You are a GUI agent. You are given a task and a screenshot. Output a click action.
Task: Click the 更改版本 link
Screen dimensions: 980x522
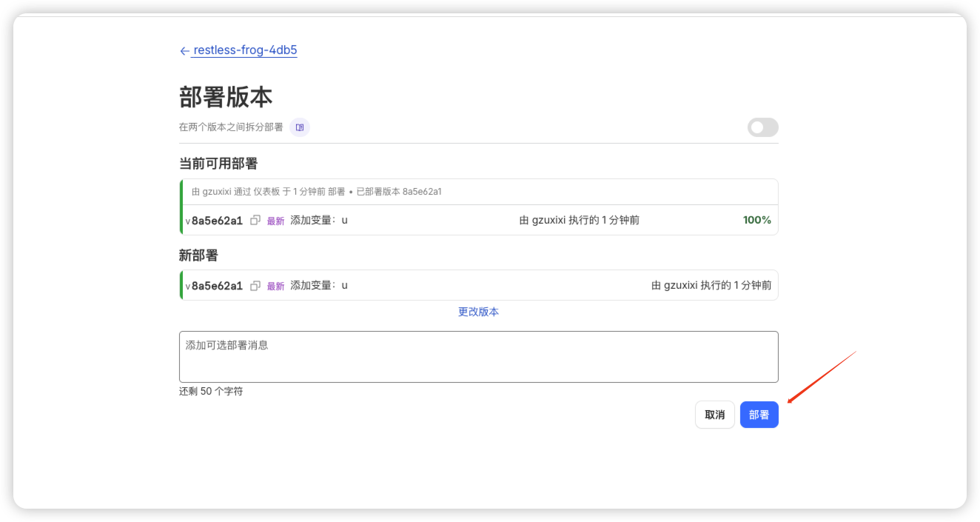[478, 312]
